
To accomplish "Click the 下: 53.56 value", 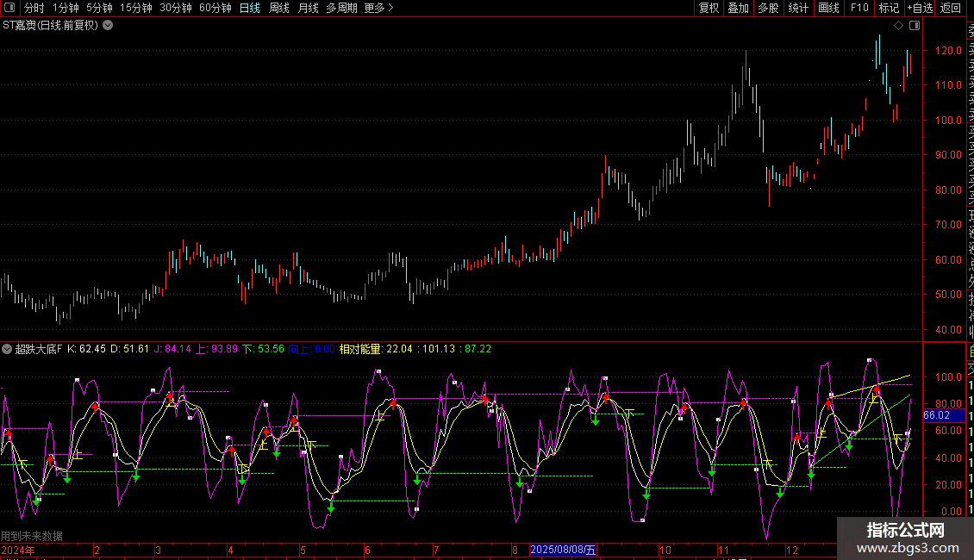I will coord(264,349).
